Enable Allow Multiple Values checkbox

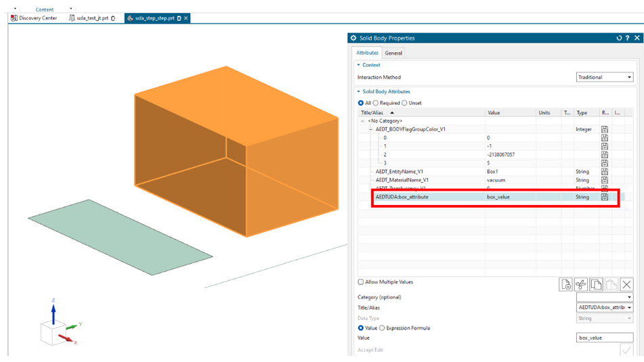(x=361, y=282)
